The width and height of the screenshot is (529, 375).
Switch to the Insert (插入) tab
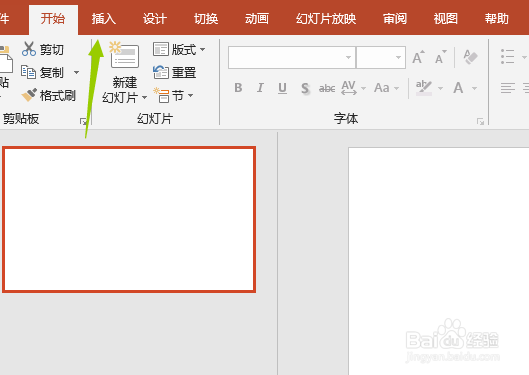[x=104, y=19]
